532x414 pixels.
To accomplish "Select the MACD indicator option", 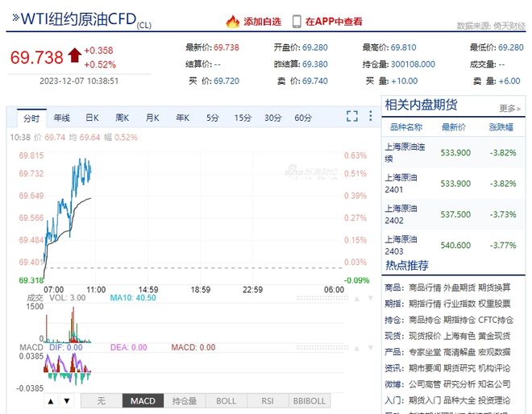I will pos(143,401).
